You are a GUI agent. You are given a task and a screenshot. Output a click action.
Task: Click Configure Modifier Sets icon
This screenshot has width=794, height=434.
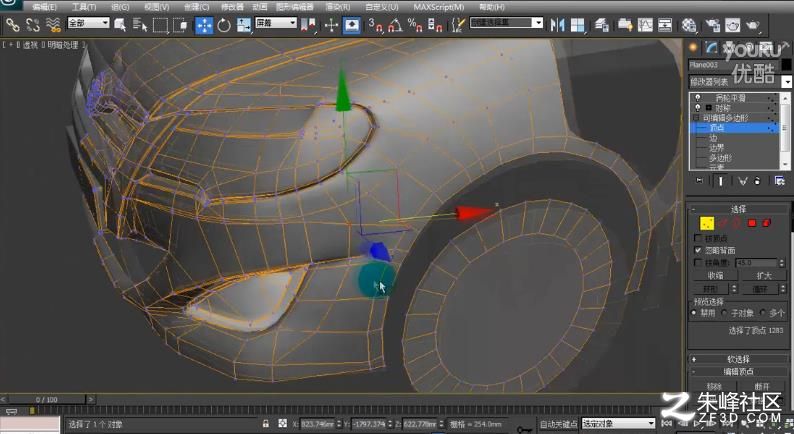(x=780, y=181)
